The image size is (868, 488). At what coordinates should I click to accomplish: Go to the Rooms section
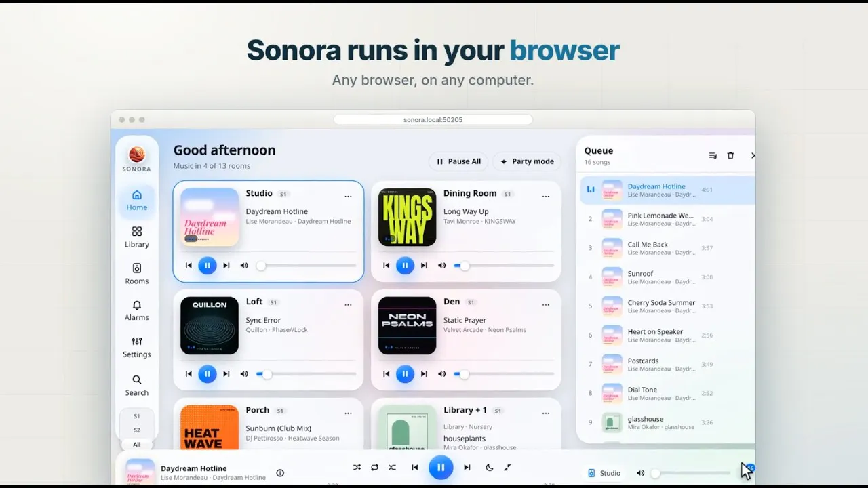[137, 274]
